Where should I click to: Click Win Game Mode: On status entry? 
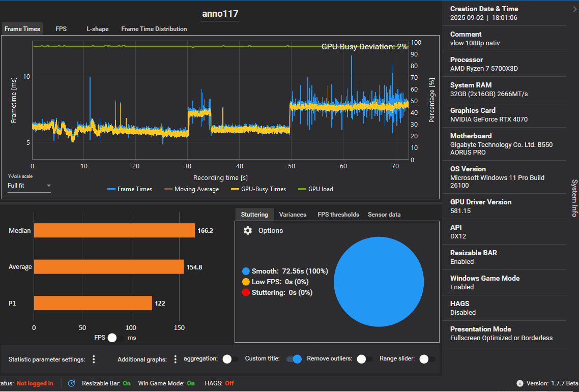166,383
